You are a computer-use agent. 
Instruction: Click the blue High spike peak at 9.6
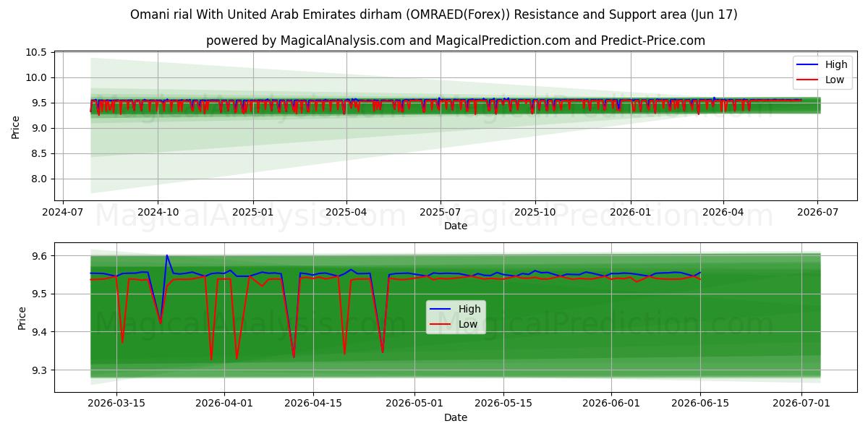166,255
